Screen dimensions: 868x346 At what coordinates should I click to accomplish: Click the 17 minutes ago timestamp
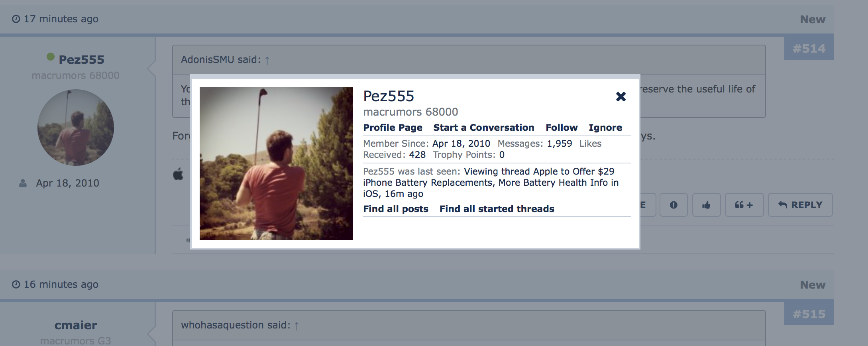[61, 19]
